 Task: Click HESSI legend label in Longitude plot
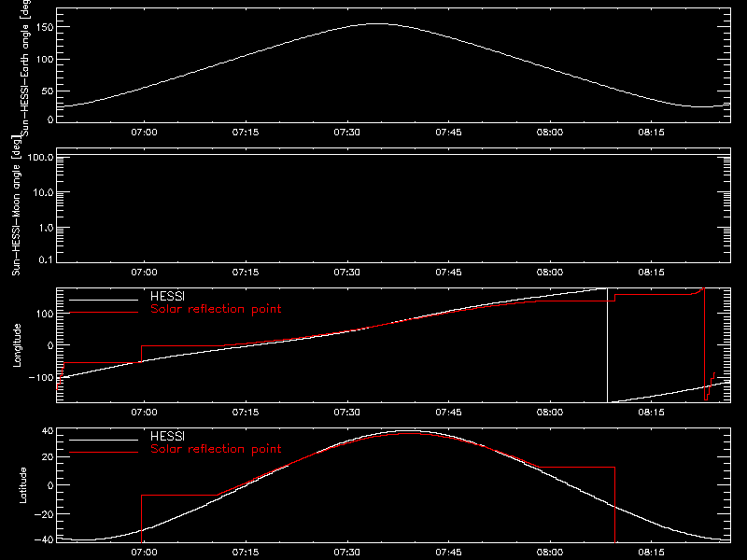[167, 296]
